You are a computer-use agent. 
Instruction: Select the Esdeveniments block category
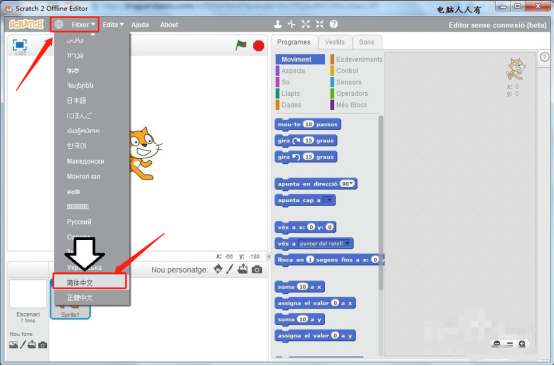point(356,59)
